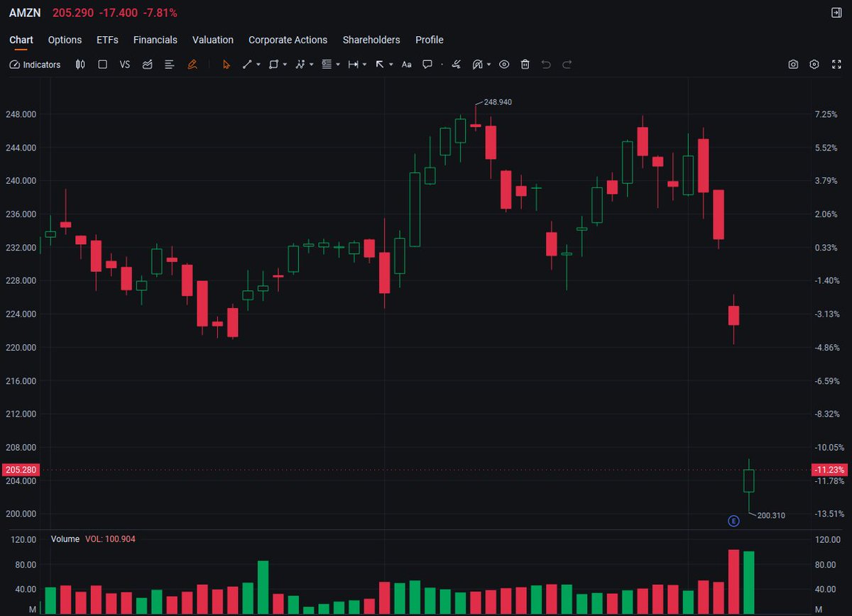Click the magnet snap drawing icon

[x=478, y=65]
